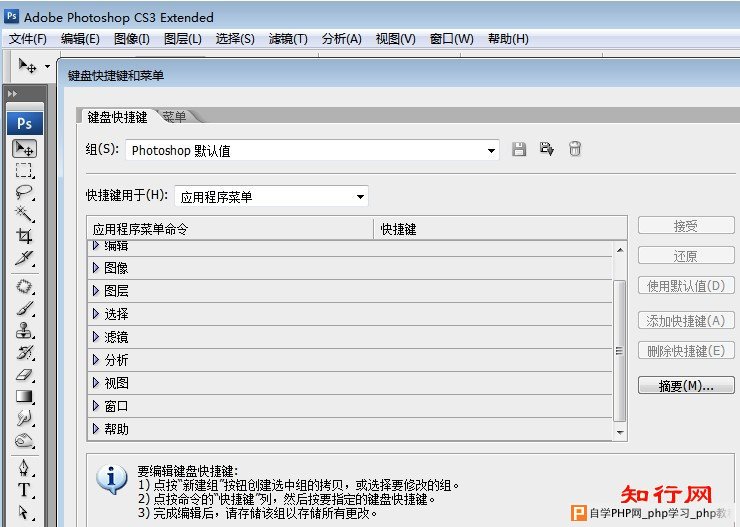740x527 pixels.
Task: Switch to the 键盘快捷键 tab
Action: click(118, 117)
